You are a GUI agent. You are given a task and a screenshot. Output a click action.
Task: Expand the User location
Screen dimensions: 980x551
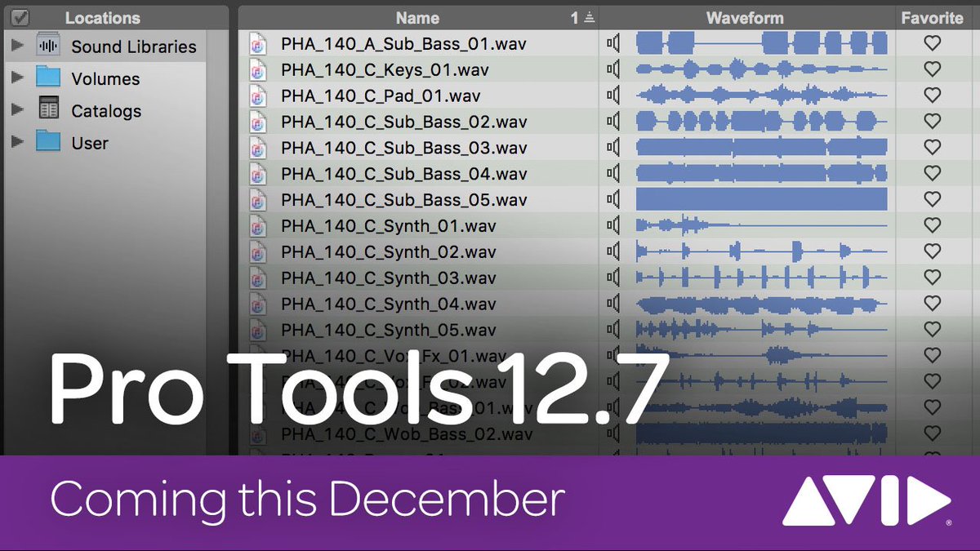[x=17, y=142]
